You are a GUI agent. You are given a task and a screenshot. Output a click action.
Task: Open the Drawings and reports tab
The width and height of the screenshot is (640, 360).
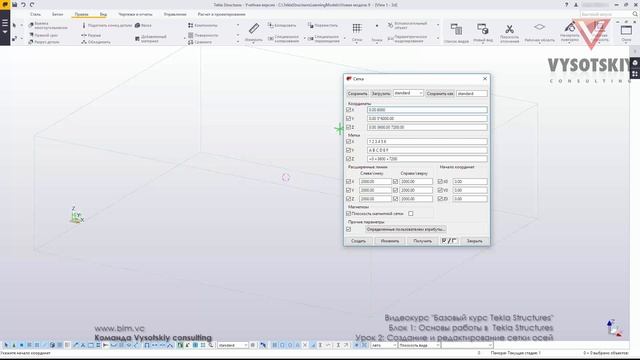pos(135,14)
